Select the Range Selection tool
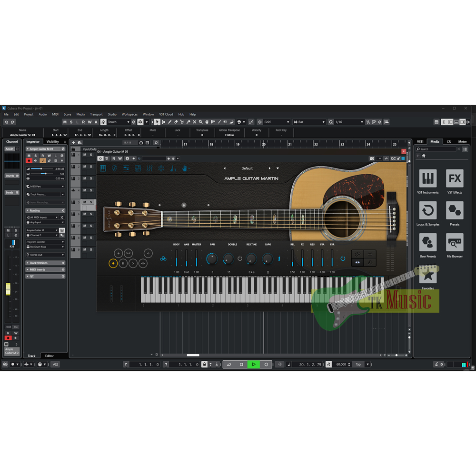476x476 pixels. click(163, 122)
